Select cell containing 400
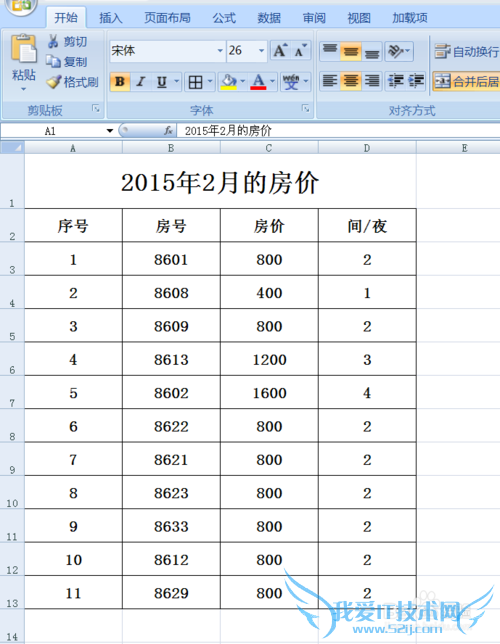Image resolution: width=500 pixels, height=644 pixels. pyautogui.click(x=269, y=292)
